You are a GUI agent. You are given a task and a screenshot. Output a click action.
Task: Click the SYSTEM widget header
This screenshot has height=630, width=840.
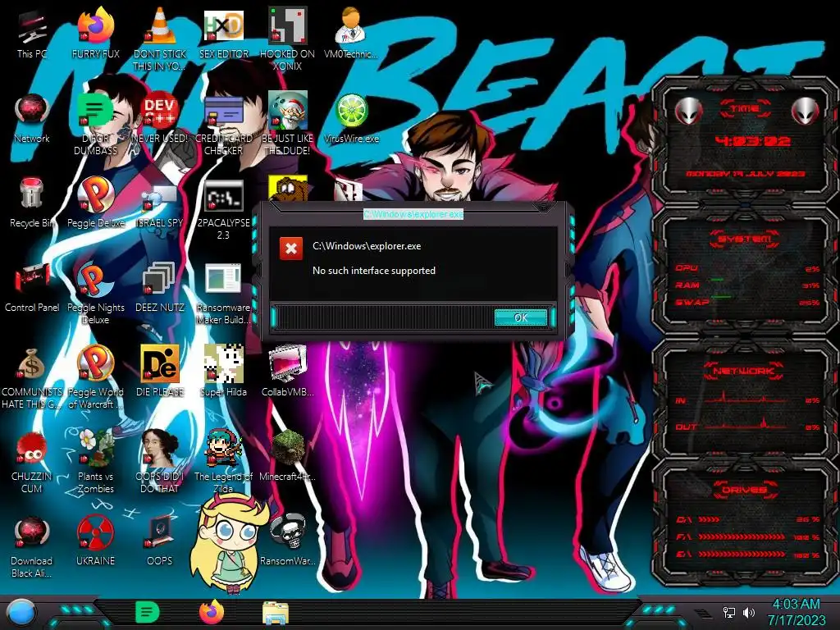[x=745, y=239]
